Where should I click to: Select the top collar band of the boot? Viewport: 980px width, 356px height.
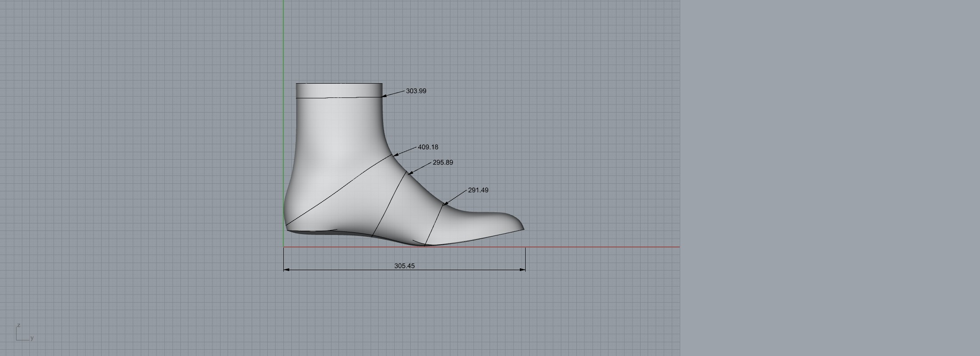tap(339, 90)
